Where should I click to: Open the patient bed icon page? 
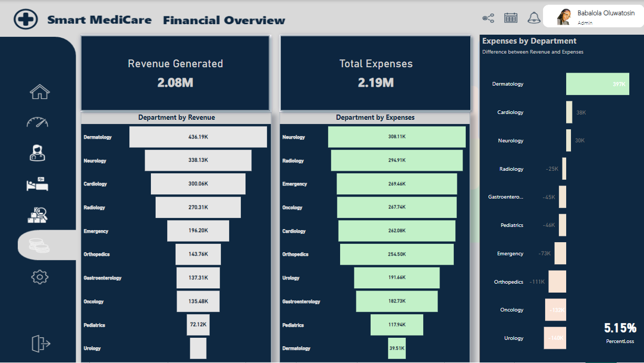point(37,184)
